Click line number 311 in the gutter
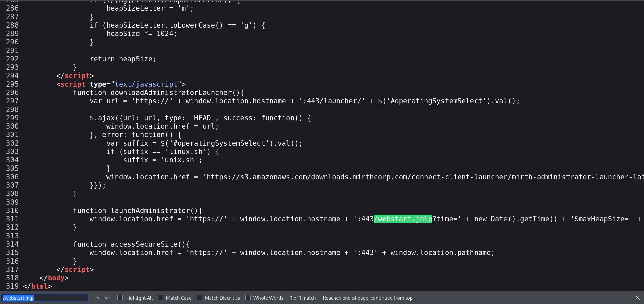Screen dimensions: 644x304 12,219
